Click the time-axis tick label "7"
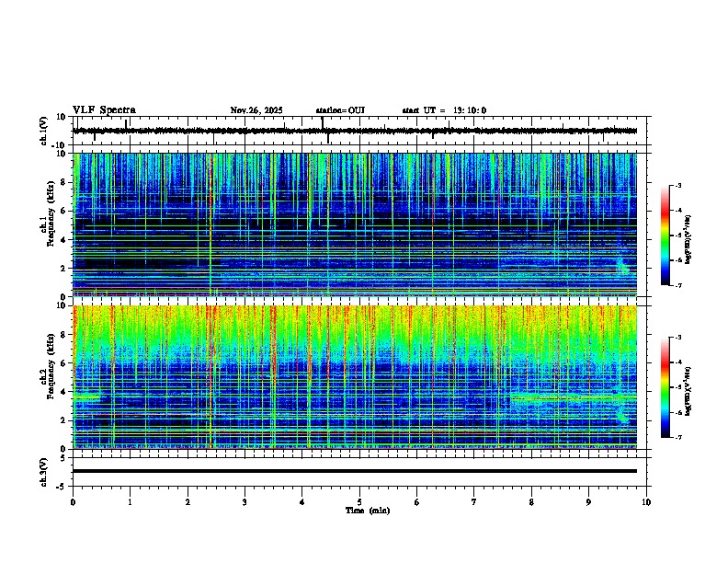Viewport: 728px width, 563px height. 474,502
